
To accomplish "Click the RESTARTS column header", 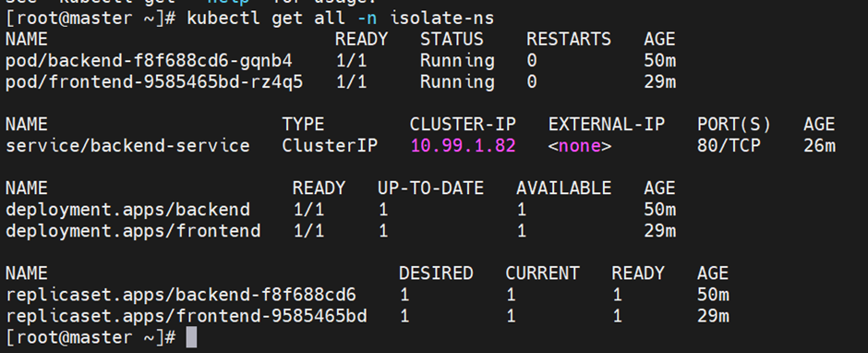I will tap(569, 40).
